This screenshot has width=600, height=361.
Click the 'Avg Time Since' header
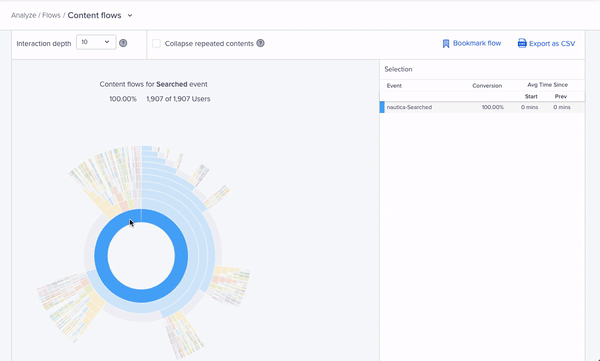[548, 85]
